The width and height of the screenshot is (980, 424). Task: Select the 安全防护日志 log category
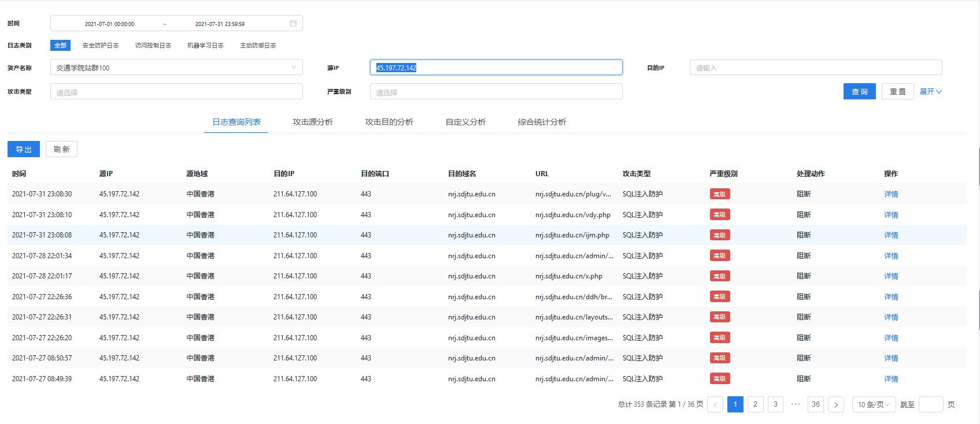point(101,45)
